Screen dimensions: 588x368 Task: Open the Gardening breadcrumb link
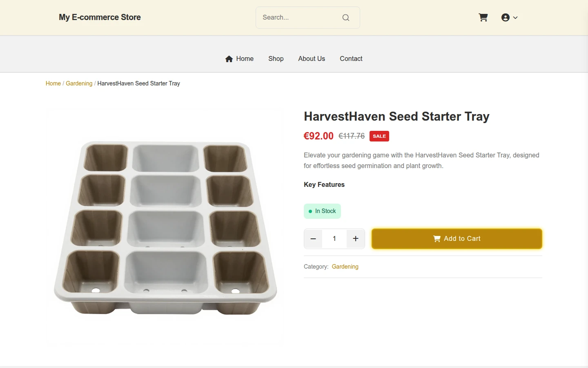(x=79, y=83)
